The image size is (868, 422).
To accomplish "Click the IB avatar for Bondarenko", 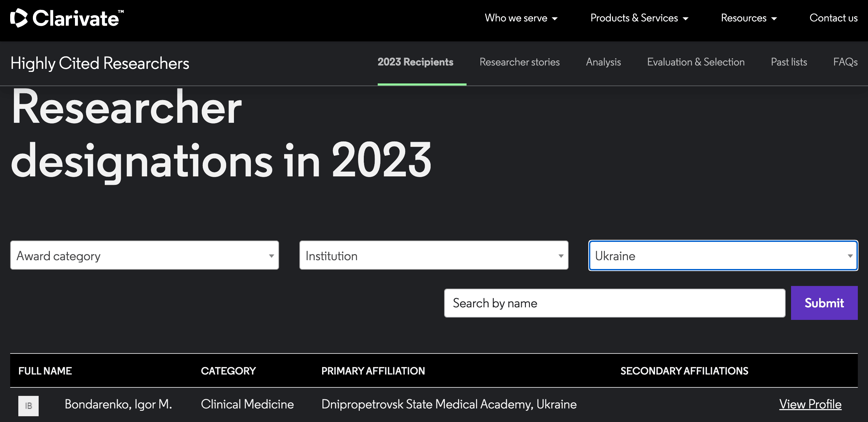I will (x=28, y=406).
